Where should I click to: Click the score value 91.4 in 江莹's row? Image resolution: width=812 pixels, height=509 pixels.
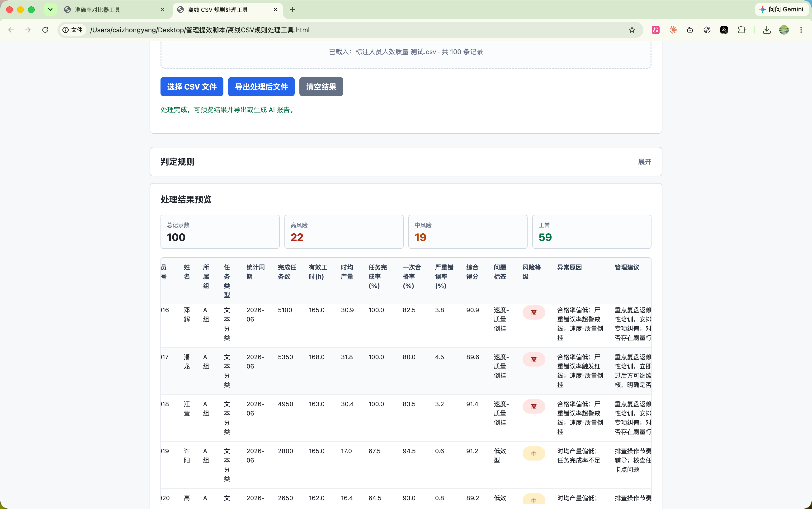coord(472,404)
